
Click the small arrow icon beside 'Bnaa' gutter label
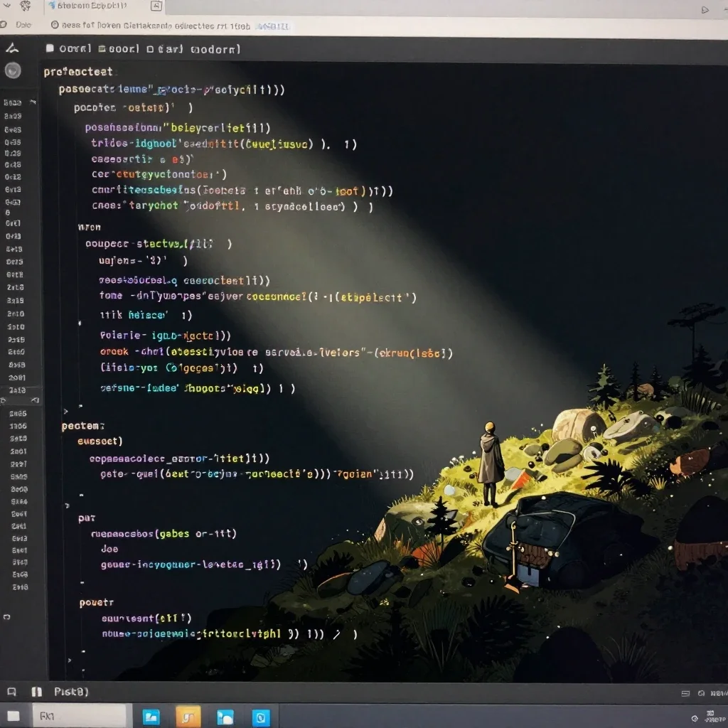pyautogui.click(x=33, y=102)
